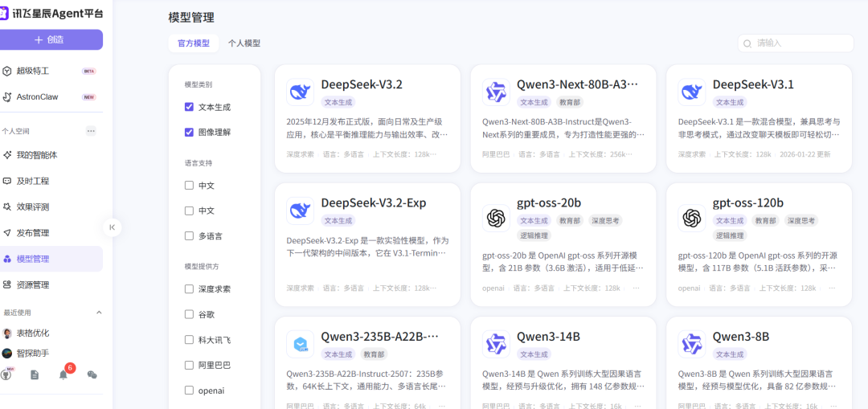This screenshot has width=868, height=409.
Task: Collapse the 最近使用 section chevron
Action: (x=99, y=312)
